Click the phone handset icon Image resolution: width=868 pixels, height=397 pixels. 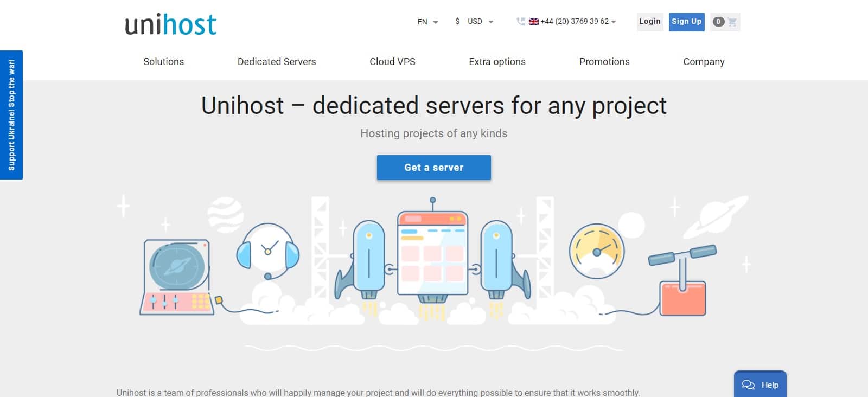click(521, 22)
